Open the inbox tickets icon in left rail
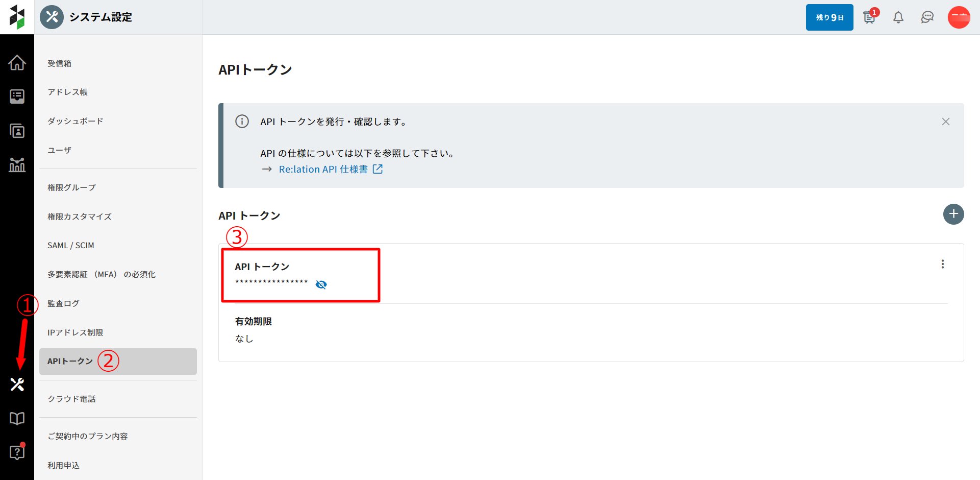 [x=17, y=97]
